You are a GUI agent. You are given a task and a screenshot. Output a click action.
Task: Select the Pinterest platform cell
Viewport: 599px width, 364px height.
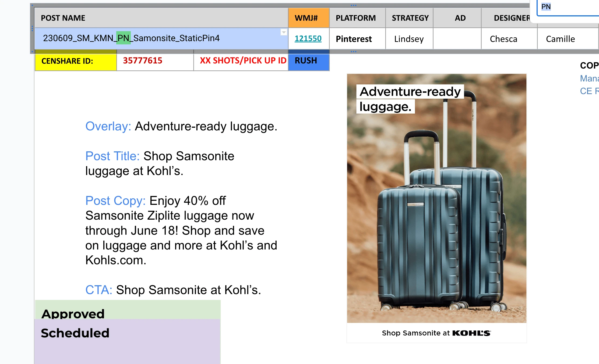[357, 39]
